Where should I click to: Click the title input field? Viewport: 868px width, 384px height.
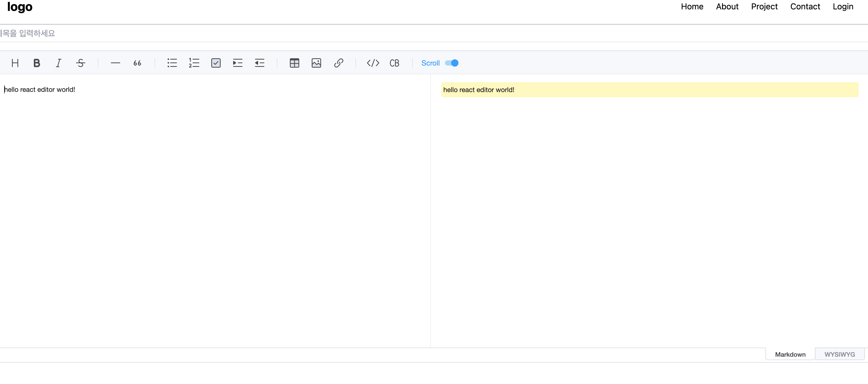point(404,33)
